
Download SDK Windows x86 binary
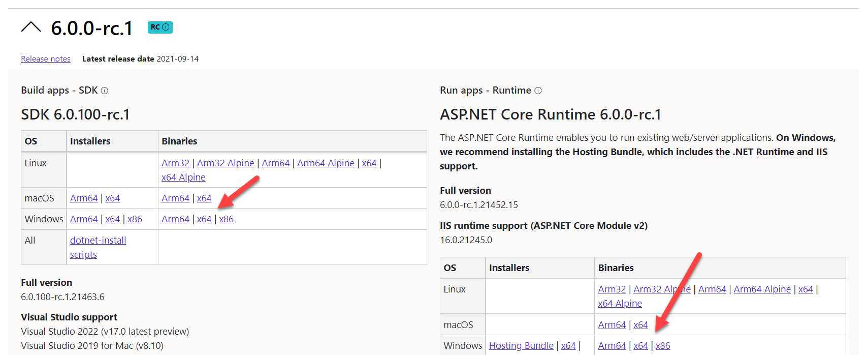227,219
